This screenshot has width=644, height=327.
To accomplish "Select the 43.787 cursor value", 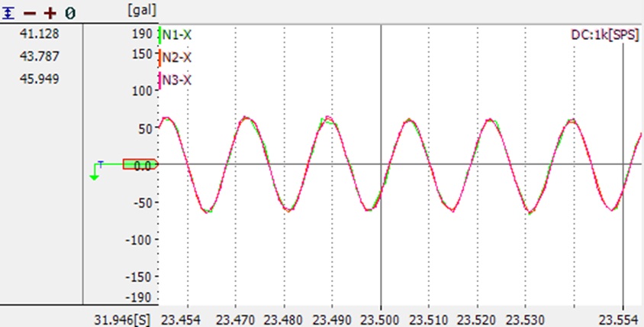I will (x=40, y=57).
